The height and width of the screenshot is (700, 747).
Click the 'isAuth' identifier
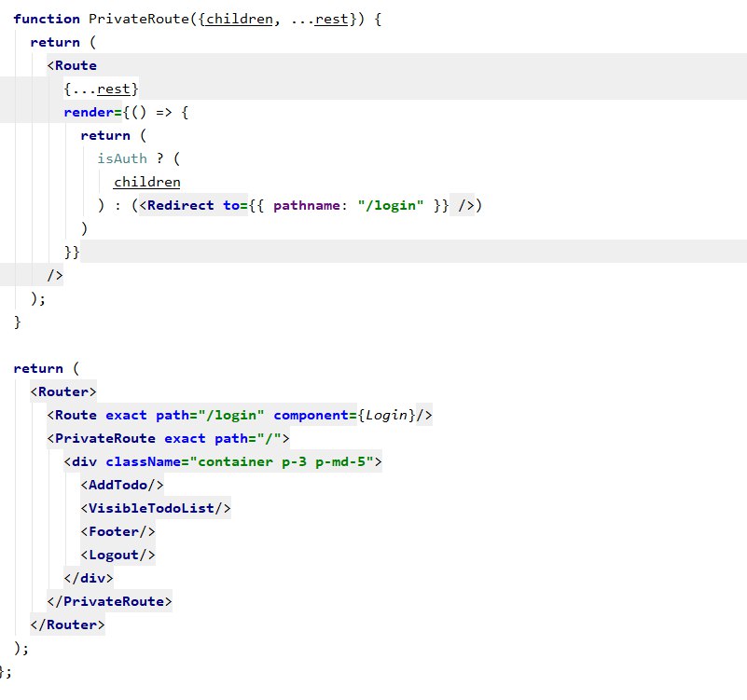(122, 158)
